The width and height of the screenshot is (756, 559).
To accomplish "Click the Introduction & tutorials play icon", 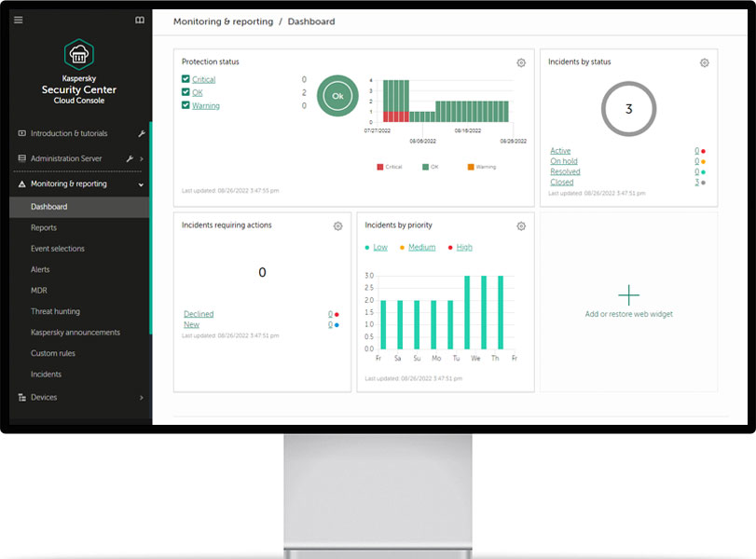I will pos(21,133).
